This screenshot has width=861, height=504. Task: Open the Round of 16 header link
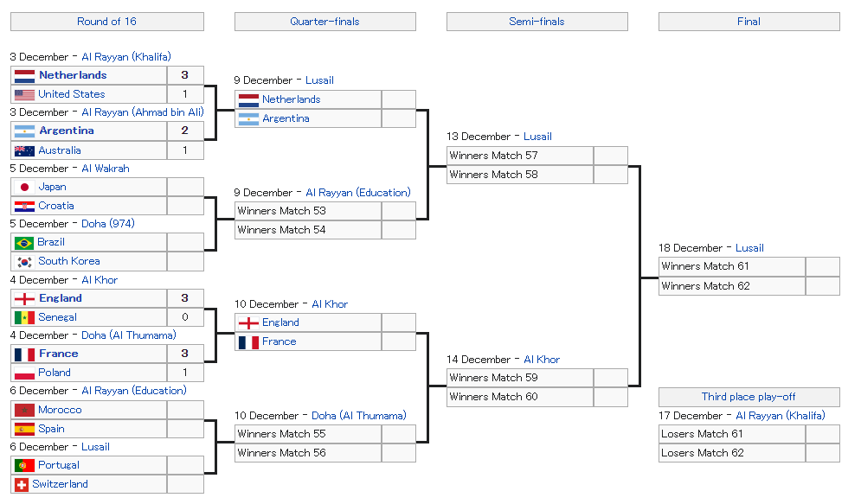[106, 22]
